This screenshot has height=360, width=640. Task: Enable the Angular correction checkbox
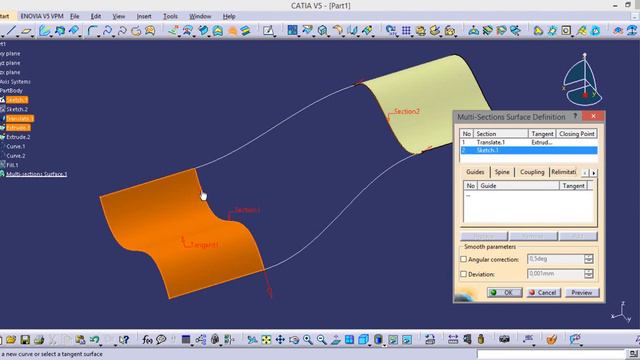coord(463,259)
